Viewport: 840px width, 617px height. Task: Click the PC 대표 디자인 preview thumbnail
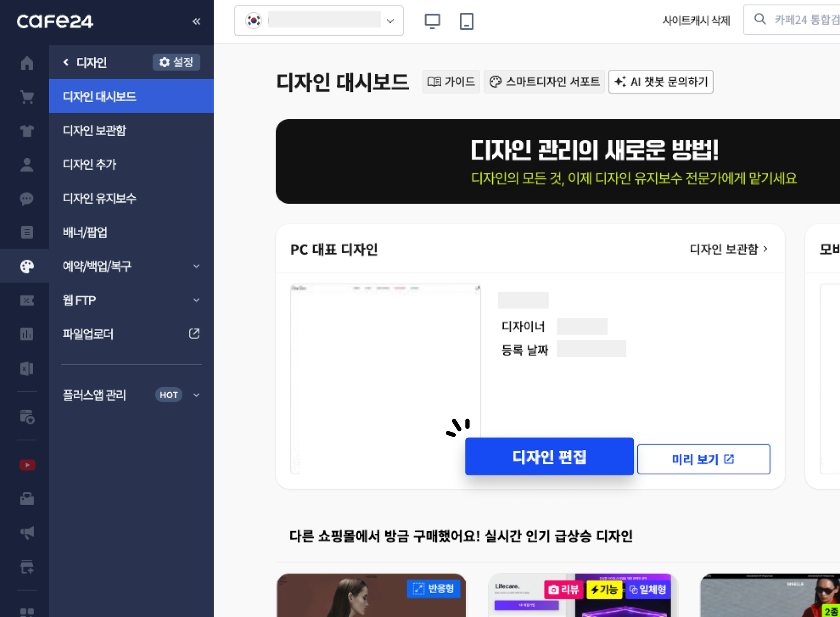click(x=385, y=379)
